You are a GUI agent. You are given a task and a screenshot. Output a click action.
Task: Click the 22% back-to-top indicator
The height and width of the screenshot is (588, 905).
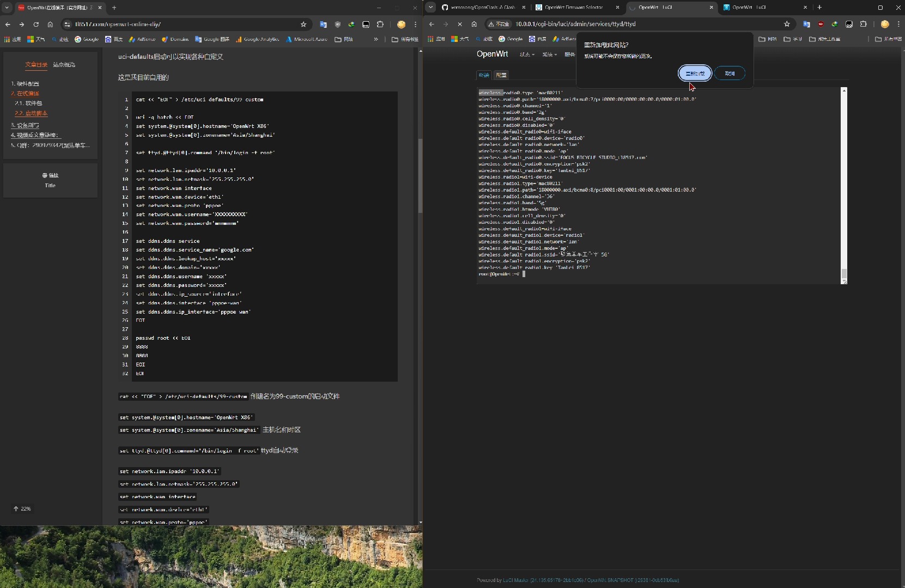22,509
